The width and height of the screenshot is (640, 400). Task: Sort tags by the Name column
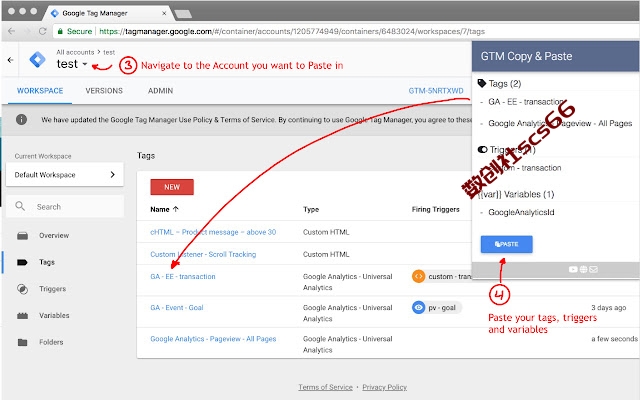tap(164, 209)
